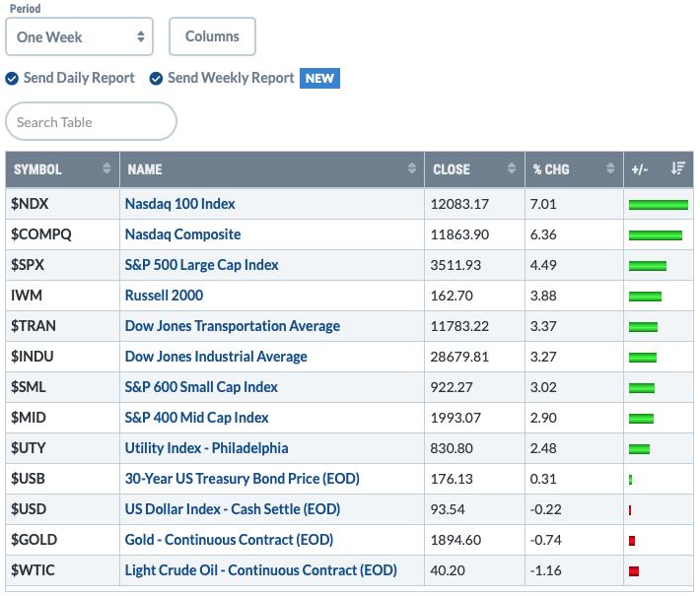Viewport: 700px width, 596px height.
Task: Click the percent change value 4.49
Action: coord(543,265)
